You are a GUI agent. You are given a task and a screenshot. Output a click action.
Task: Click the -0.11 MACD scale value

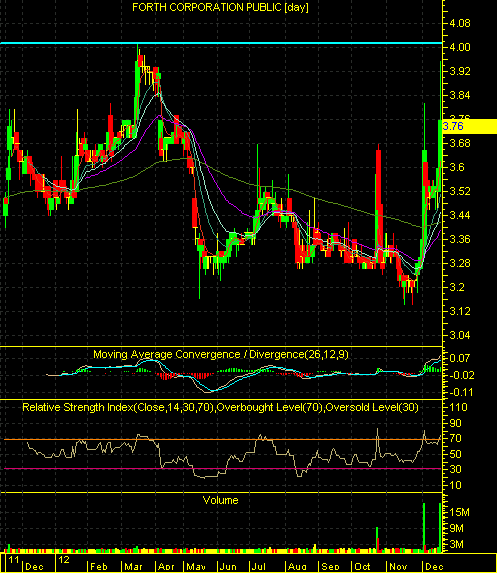click(461, 392)
